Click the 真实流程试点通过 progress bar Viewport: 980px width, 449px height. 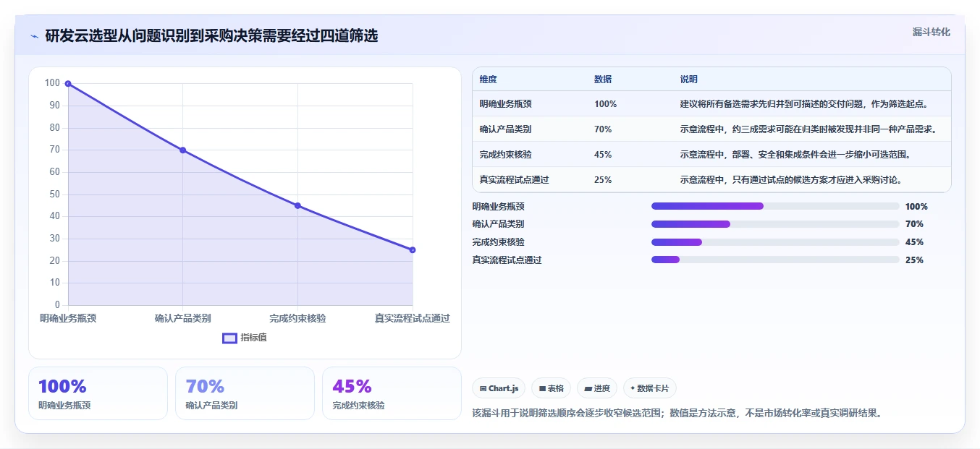tap(775, 260)
